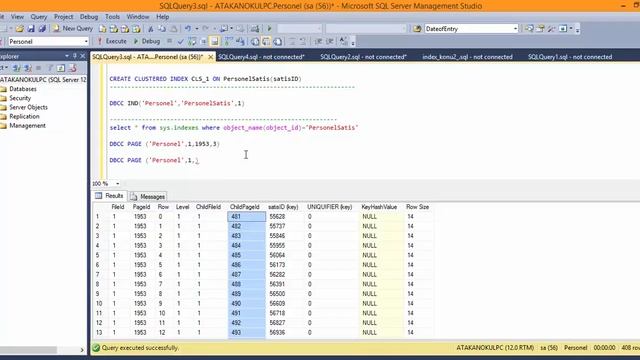
Task: Click the Comment out selected lines icon
Action: 292,41
